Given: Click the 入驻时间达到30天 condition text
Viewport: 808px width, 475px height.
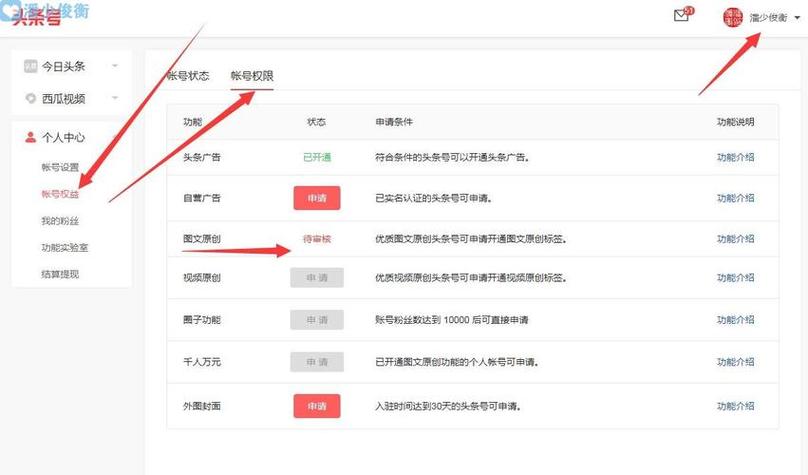Looking at the screenshot, I should (x=448, y=406).
